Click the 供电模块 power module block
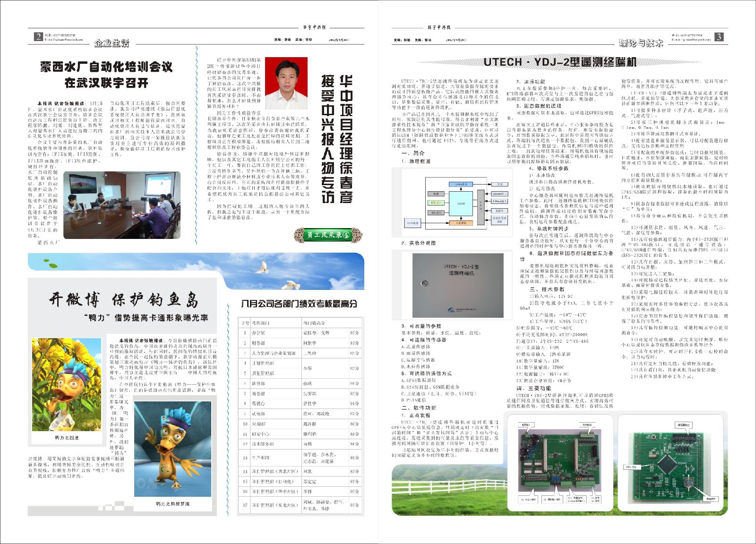 click(x=461, y=223)
